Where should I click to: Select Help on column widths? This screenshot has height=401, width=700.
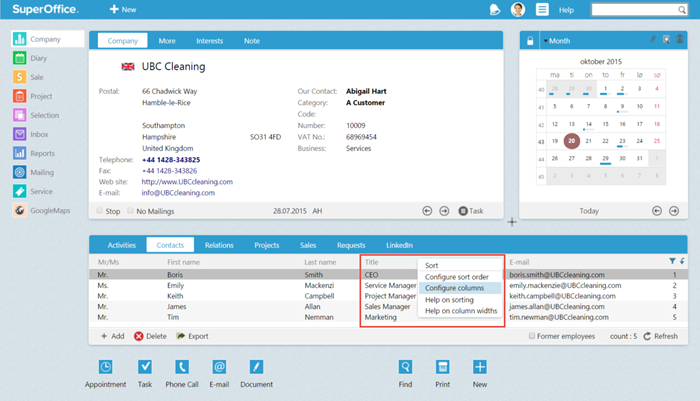coord(460,311)
